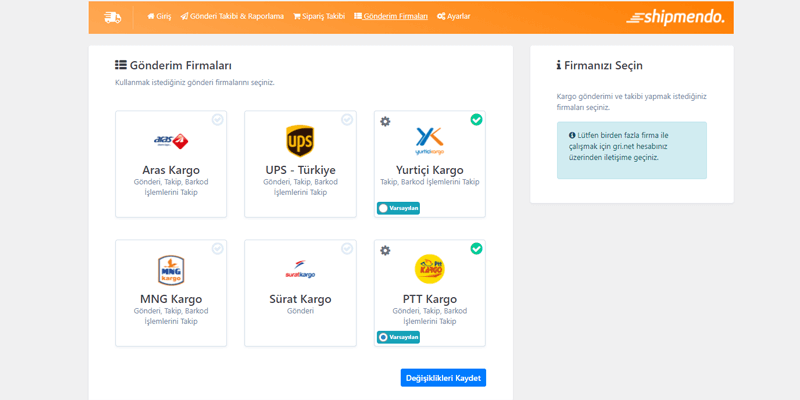This screenshot has height=400, width=800.
Task: Click the Aras Kargo logo
Action: 171,141
